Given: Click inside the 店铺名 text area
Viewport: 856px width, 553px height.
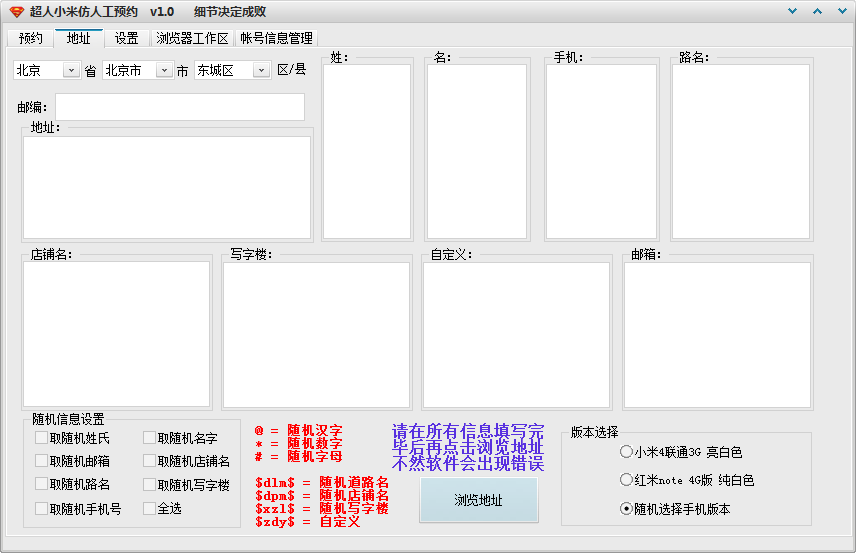Looking at the screenshot, I should (x=117, y=334).
